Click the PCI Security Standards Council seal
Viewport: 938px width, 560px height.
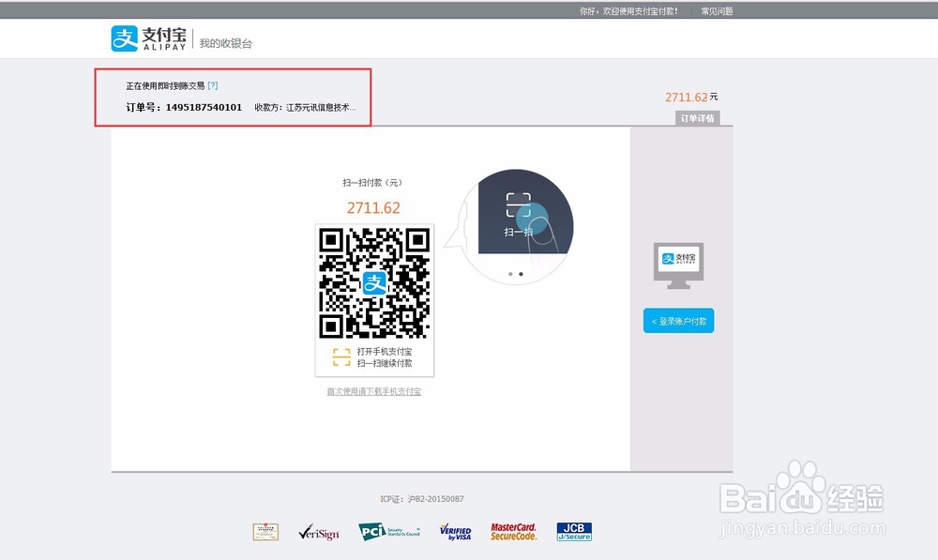(x=387, y=531)
